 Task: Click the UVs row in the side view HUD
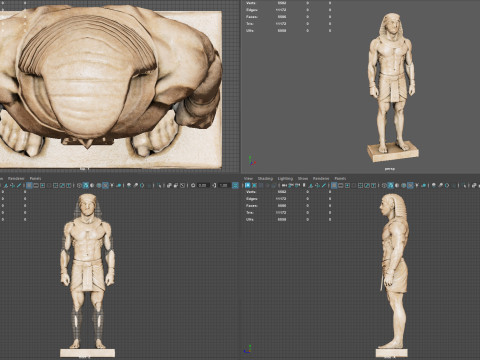pyautogui.click(x=288, y=219)
